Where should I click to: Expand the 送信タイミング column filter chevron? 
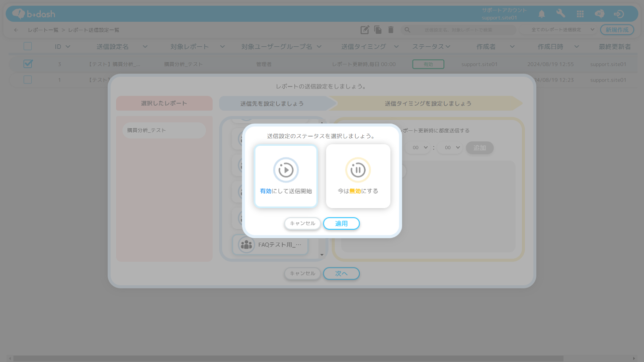point(396,47)
